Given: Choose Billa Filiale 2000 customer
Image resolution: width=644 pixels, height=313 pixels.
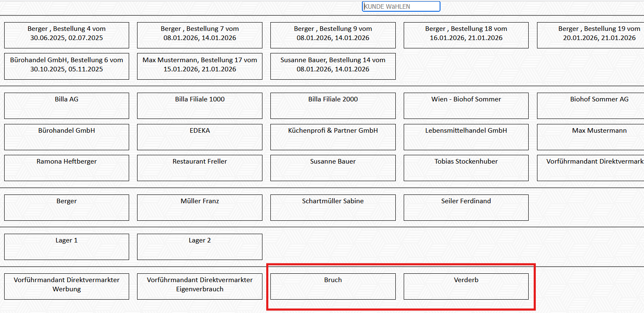Looking at the screenshot, I should pyautogui.click(x=333, y=106).
